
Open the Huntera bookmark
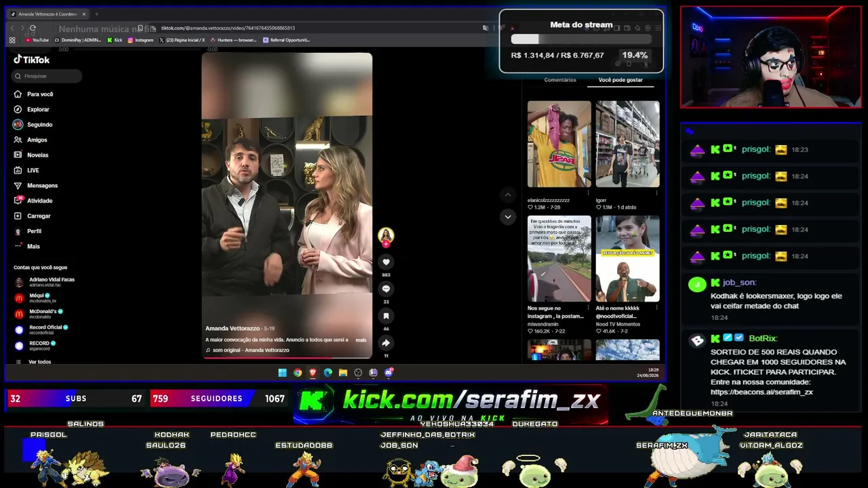click(x=233, y=40)
